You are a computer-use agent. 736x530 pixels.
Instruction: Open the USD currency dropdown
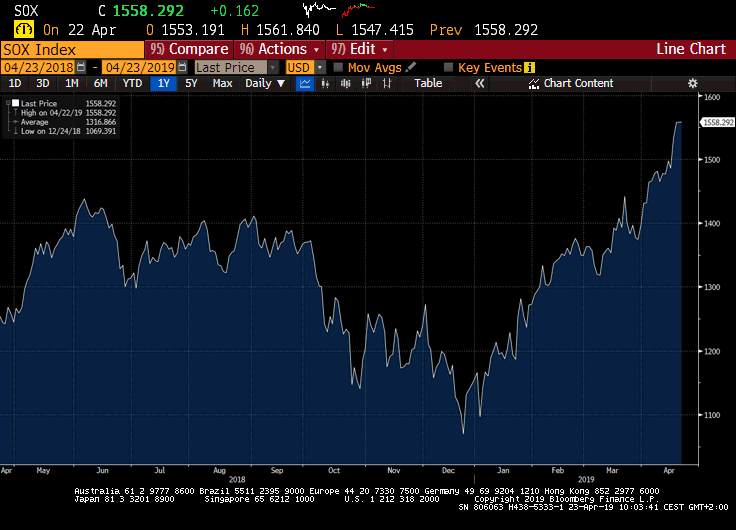(x=299, y=67)
